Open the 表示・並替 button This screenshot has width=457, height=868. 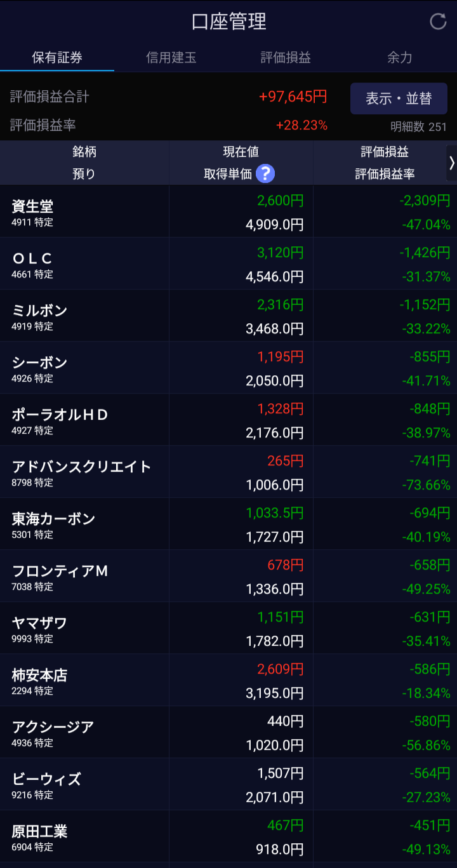tap(399, 98)
